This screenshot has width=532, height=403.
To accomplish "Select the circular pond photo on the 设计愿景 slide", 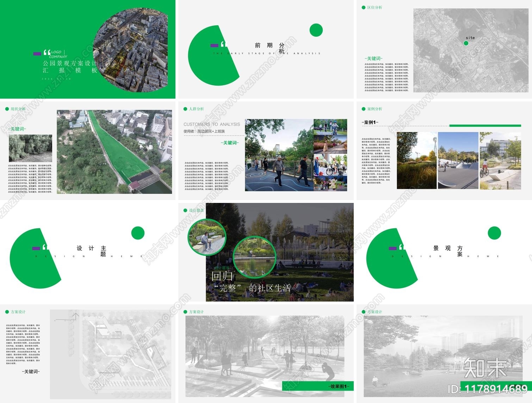I will point(254,256).
